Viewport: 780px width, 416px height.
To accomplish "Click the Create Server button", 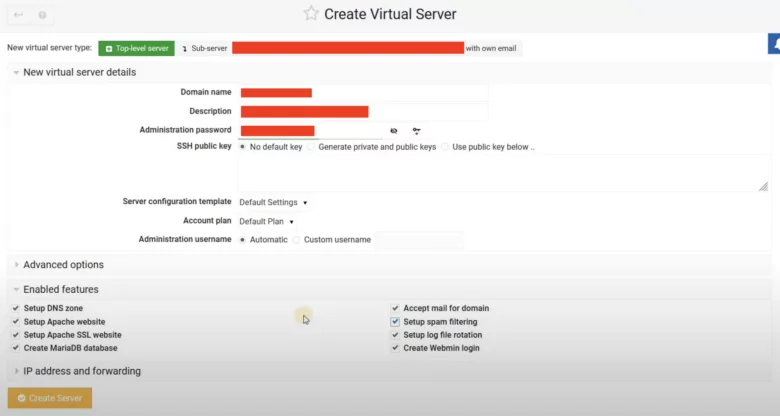I will point(50,398).
